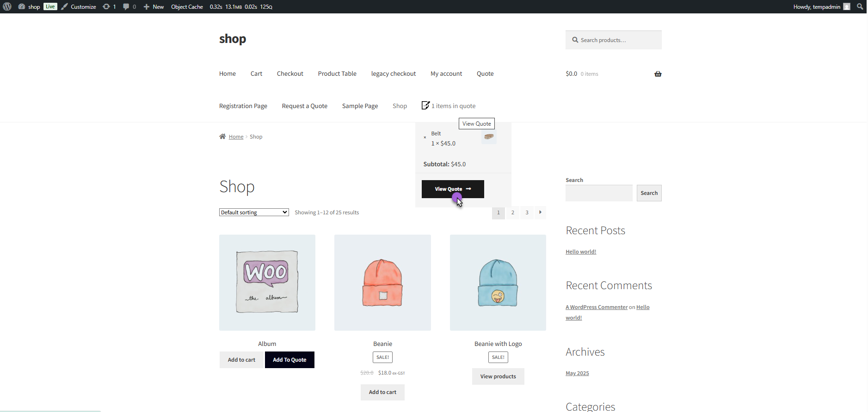Go to results page 2
Image resolution: width=868 pixels, height=412 pixels.
click(512, 212)
